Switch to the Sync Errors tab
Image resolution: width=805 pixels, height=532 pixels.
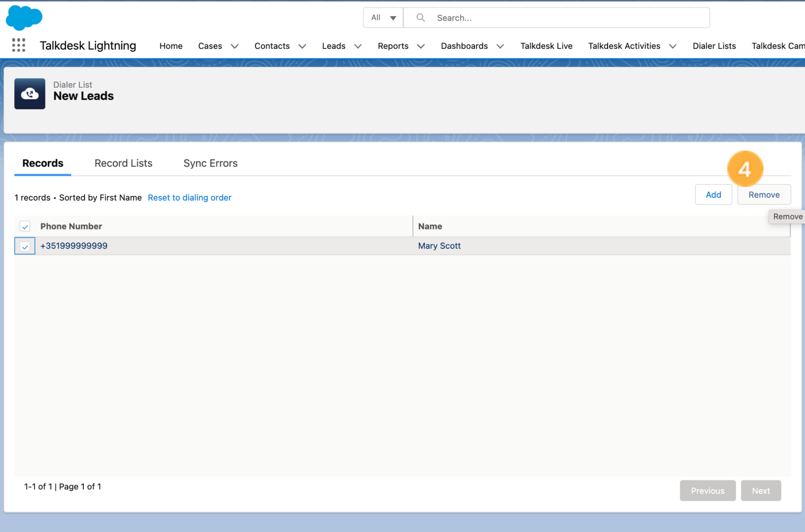coord(210,163)
